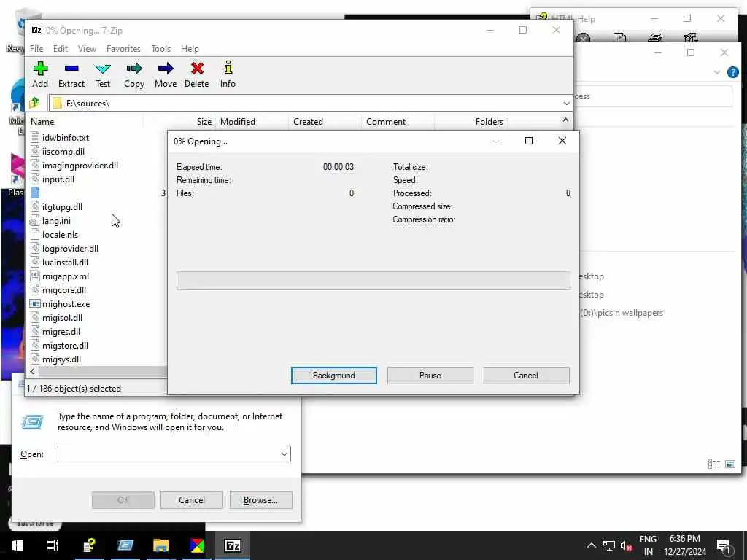This screenshot has width=747, height=560.
Task: Sort by the Modified column header
Action: click(x=252, y=122)
